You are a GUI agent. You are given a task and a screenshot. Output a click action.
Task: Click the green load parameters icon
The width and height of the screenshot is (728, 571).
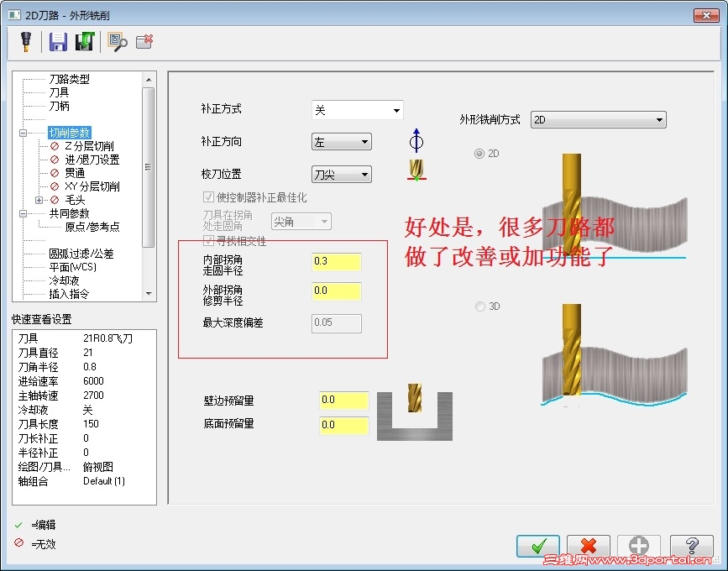click(85, 41)
